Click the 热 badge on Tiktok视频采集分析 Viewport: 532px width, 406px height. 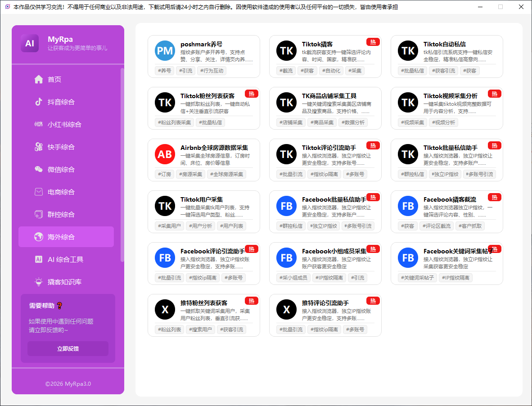pyautogui.click(x=494, y=94)
